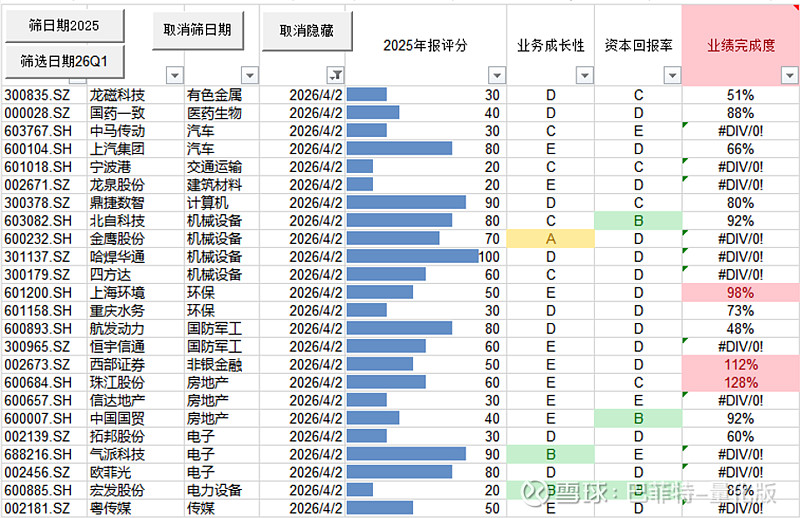
Task: Select cell 002673.SZ
Action: (45, 365)
